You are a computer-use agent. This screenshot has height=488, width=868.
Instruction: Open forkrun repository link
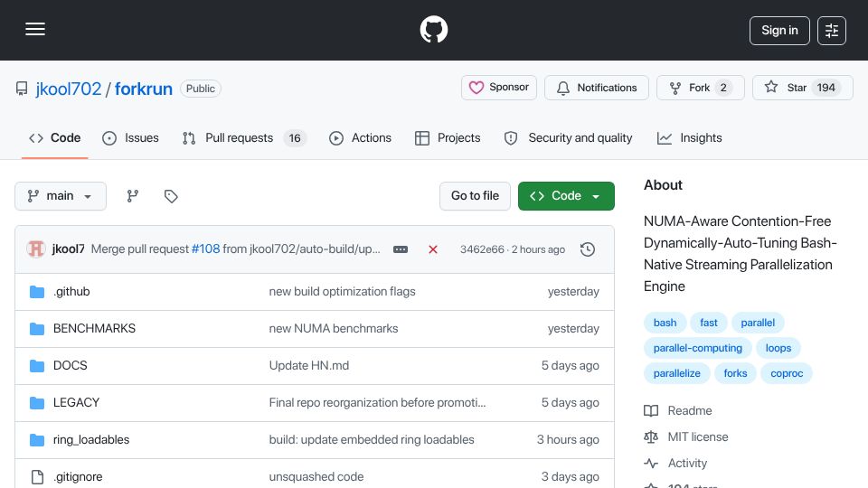(144, 89)
